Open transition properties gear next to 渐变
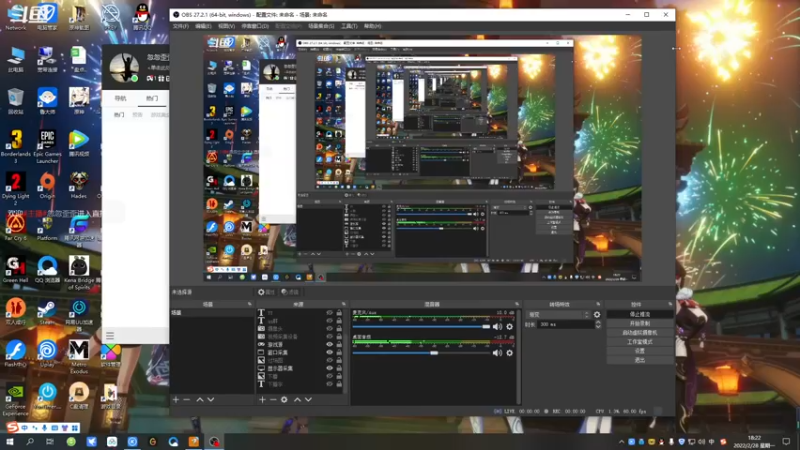Screen dimensions: 800x450 (x=597, y=315)
